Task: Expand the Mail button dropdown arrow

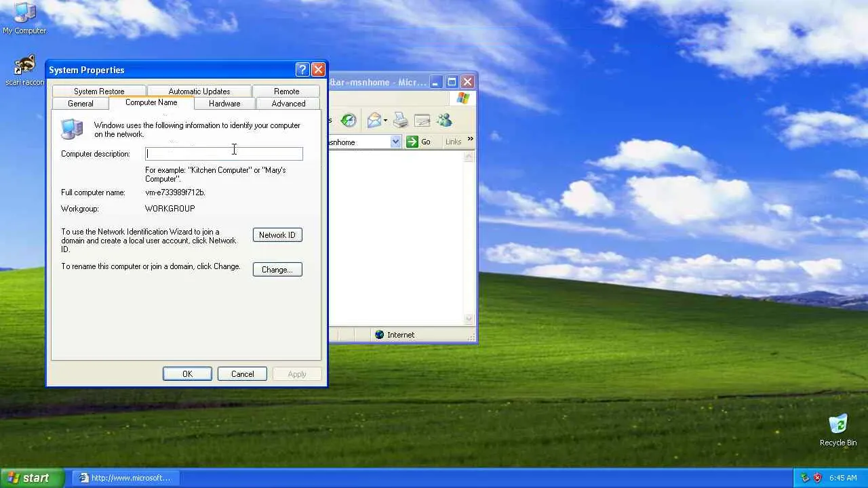Action: [385, 121]
